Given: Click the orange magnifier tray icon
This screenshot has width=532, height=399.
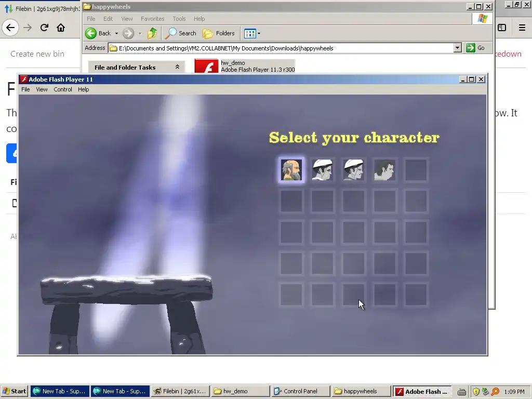Looking at the screenshot, I should (x=495, y=392).
